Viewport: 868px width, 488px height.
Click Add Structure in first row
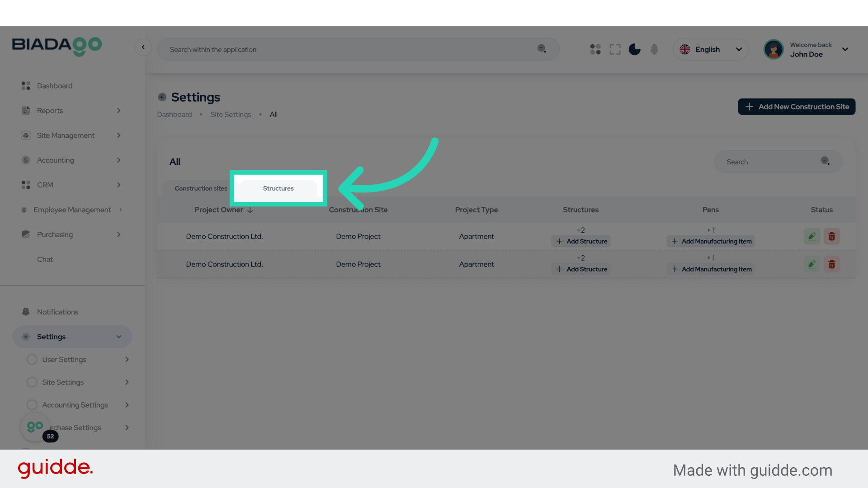[x=581, y=241]
